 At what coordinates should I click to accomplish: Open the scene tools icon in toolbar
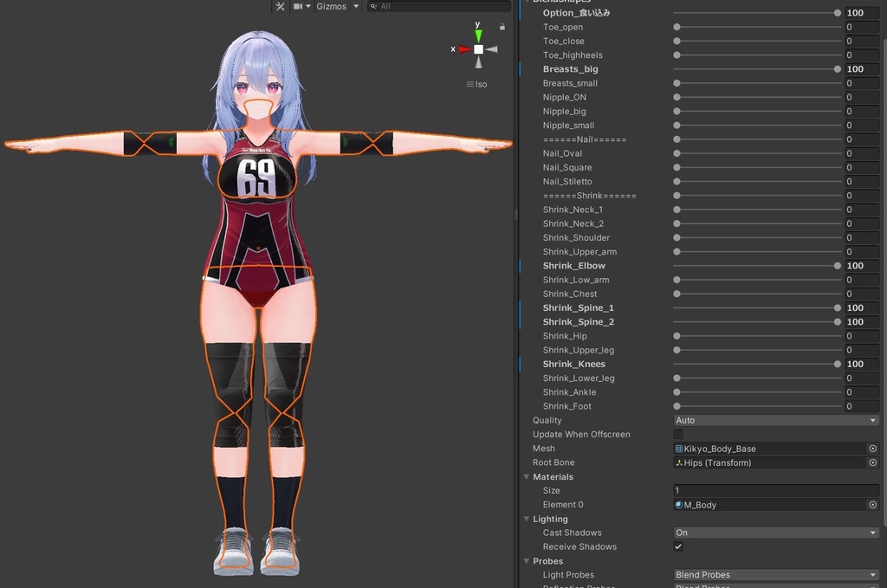coord(280,6)
